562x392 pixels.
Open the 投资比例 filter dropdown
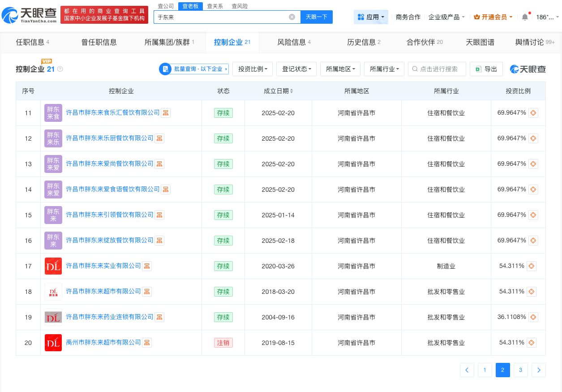(x=253, y=69)
